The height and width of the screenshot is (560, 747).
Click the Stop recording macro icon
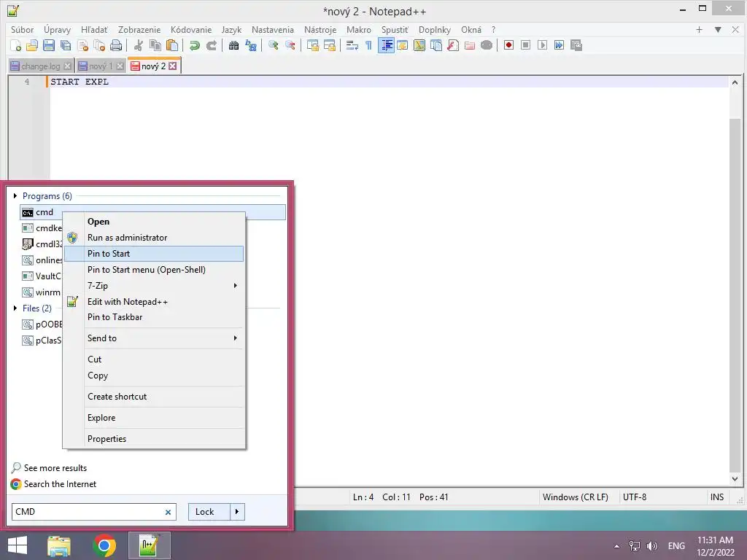(x=525, y=45)
